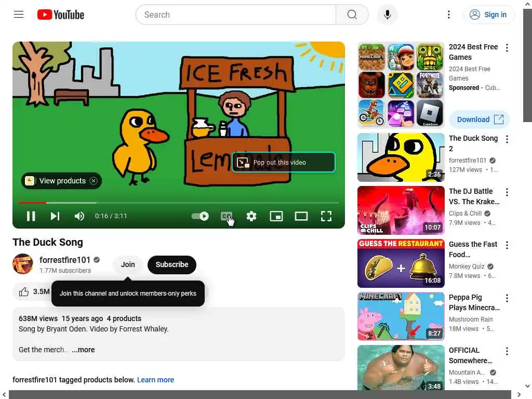Open Peppa Pig Plays Minecraft title
The height and width of the screenshot is (399, 532).
474,302
